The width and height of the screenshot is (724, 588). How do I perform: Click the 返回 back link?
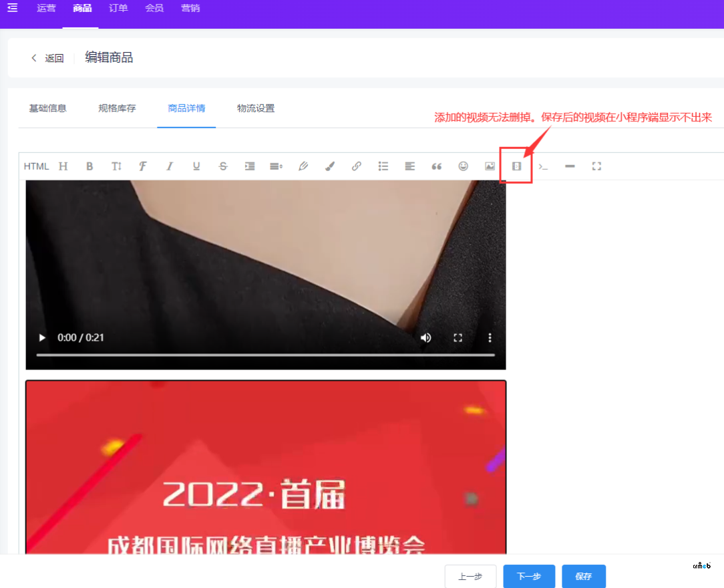pos(48,58)
